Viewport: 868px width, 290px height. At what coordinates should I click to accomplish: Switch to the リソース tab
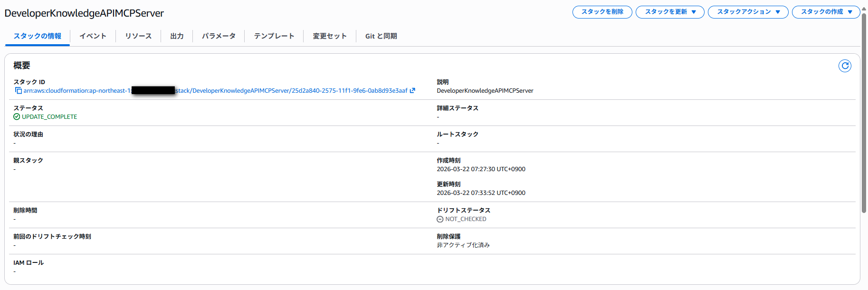(138, 36)
